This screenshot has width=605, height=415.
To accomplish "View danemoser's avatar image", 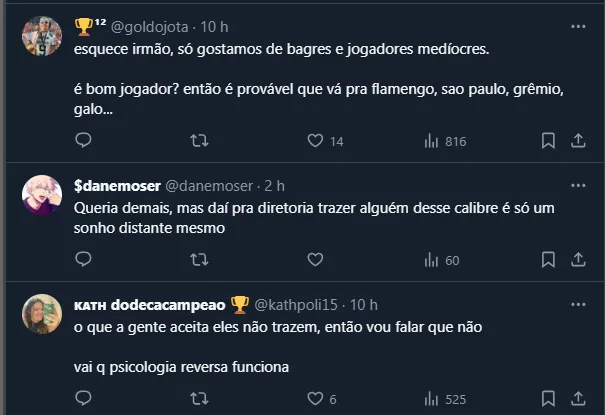I will pyautogui.click(x=41, y=196).
